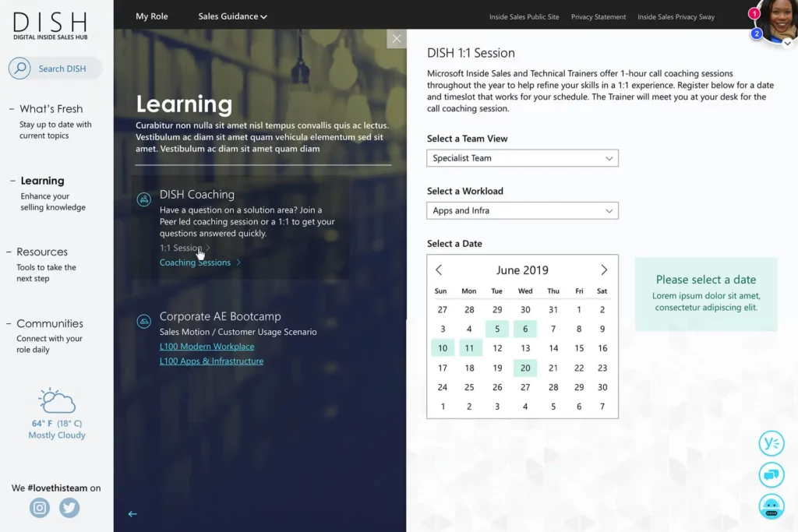Image resolution: width=798 pixels, height=532 pixels.
Task: Open the chat bubbles icon
Action: [x=771, y=474]
